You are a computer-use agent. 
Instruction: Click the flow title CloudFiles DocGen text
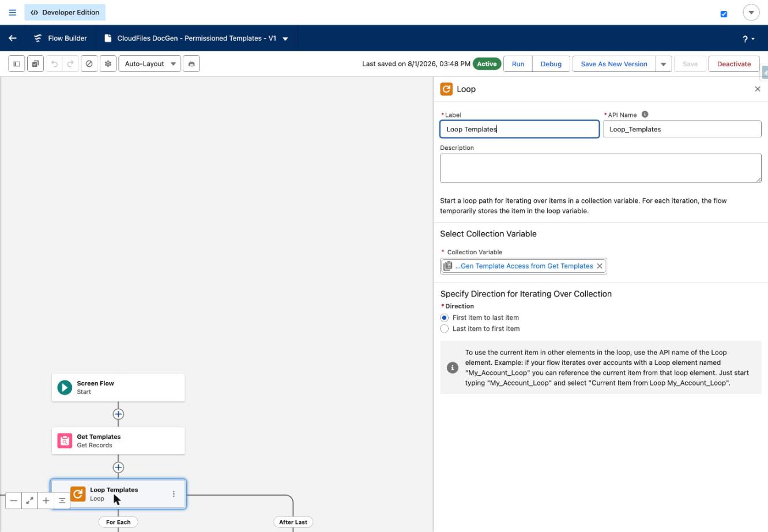[x=198, y=39]
